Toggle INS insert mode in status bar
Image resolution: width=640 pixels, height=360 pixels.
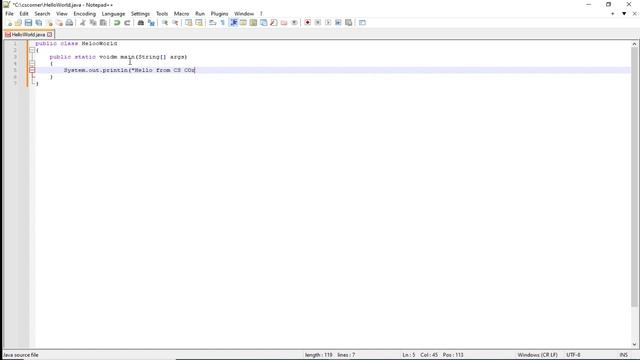(623, 355)
